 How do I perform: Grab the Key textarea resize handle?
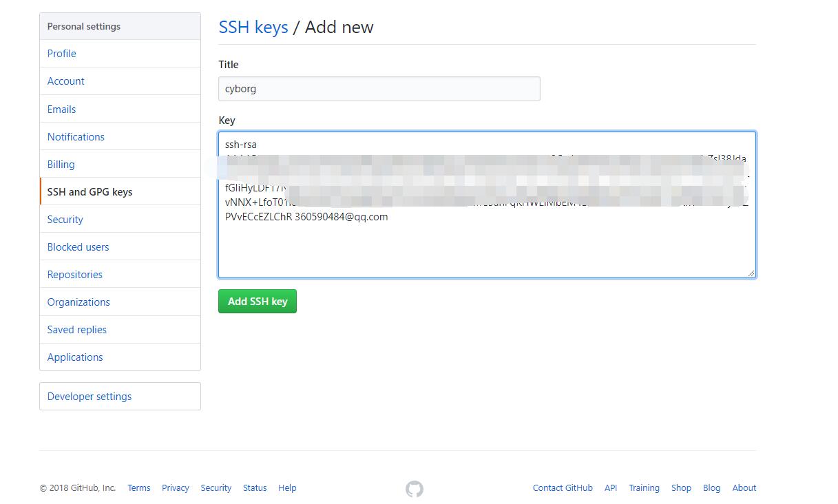coord(751,273)
